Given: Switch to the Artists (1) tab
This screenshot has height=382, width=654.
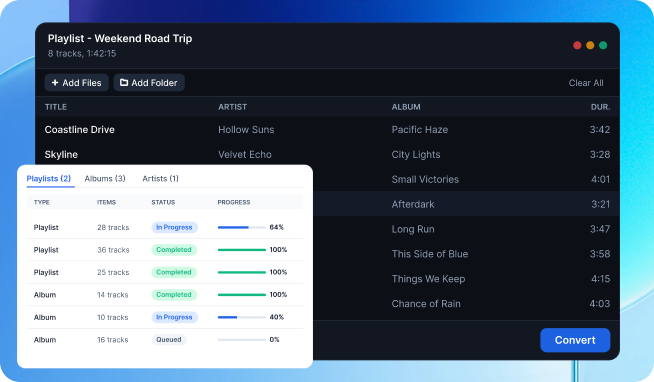Looking at the screenshot, I should (161, 178).
